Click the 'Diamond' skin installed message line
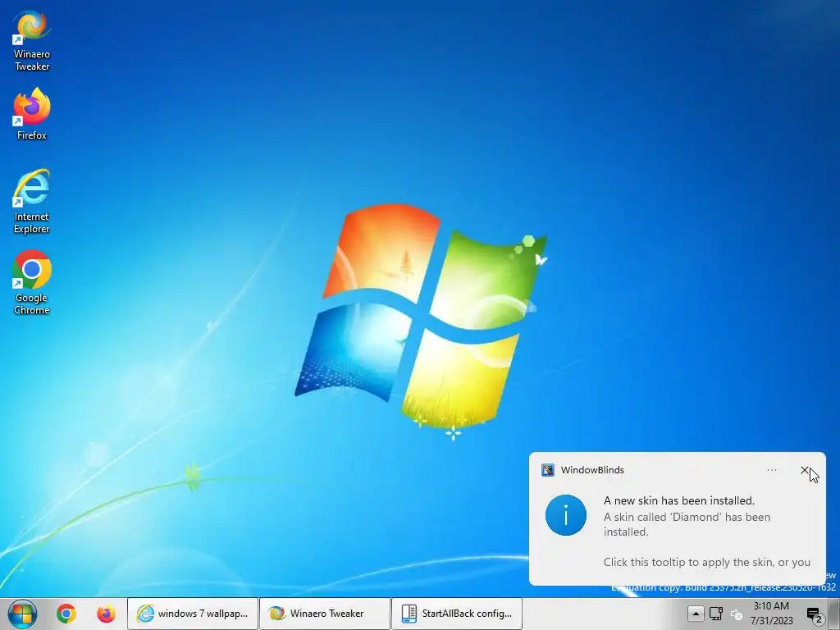Viewport: 840px width, 630px height. 687,524
